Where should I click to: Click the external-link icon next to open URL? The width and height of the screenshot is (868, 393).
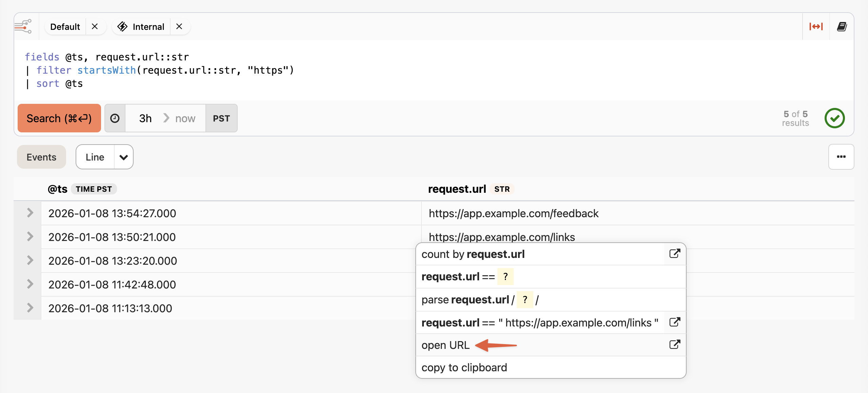tap(675, 344)
